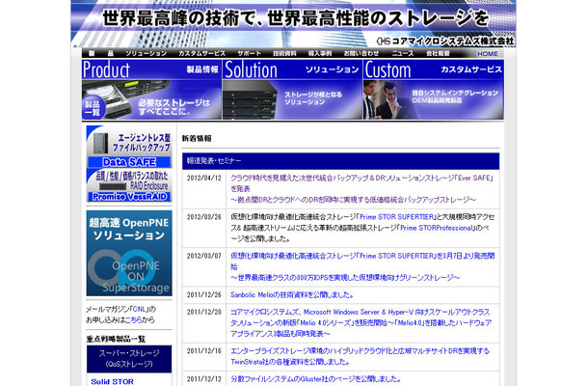
Task: Click the 重点戦略製品一覧 heading
Action: 116,339
